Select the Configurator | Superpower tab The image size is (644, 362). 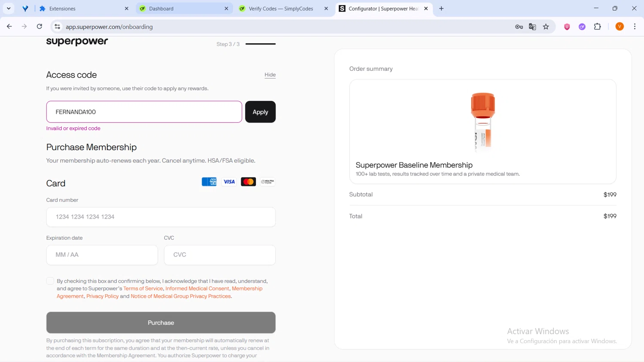pos(383,9)
